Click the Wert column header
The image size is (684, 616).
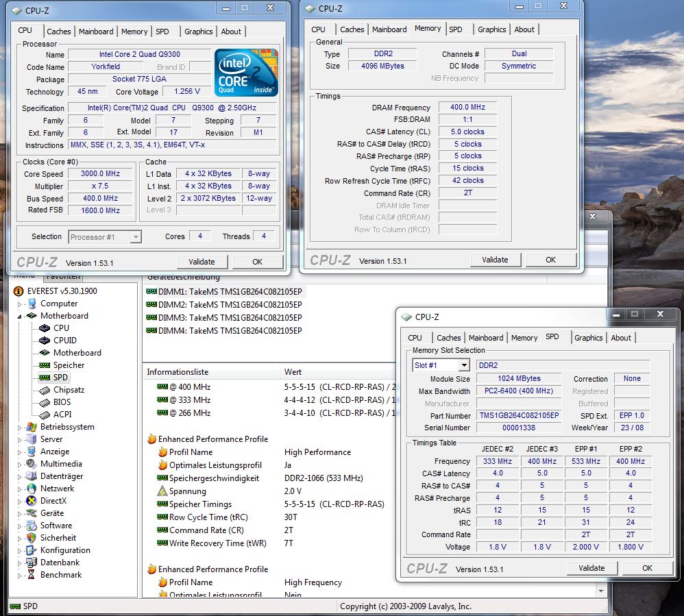[293, 372]
